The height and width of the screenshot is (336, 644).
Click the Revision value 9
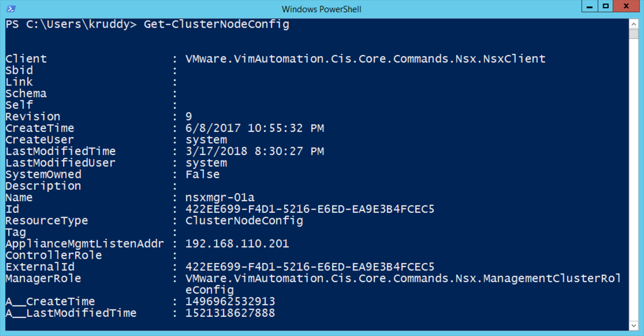pos(189,116)
